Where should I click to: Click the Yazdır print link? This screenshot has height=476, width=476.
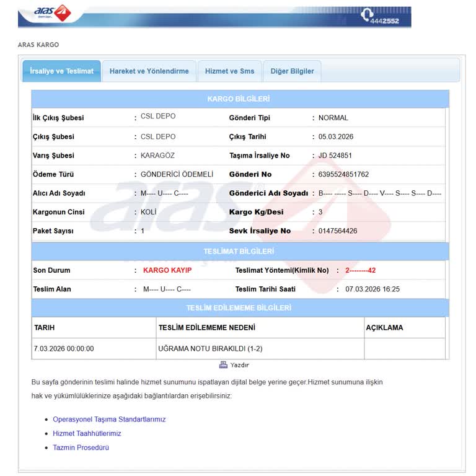coord(239,365)
